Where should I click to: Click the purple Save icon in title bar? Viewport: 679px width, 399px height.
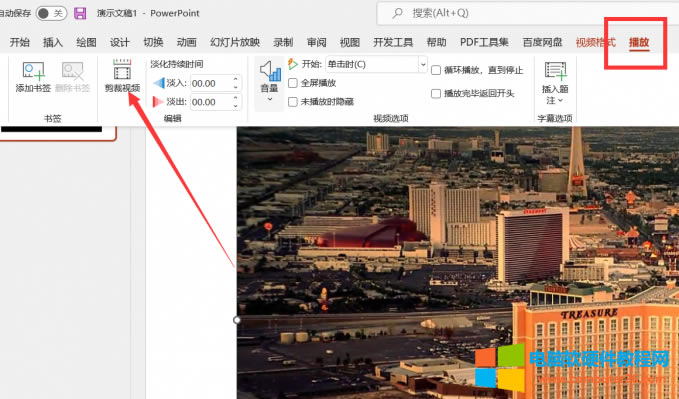[x=80, y=13]
